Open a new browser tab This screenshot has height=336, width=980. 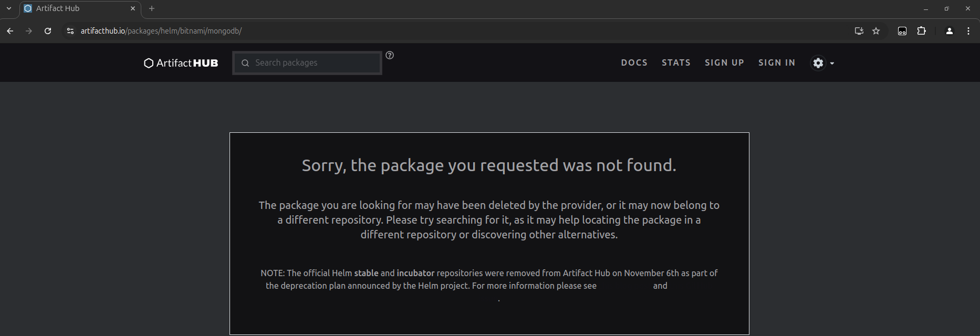(152, 8)
